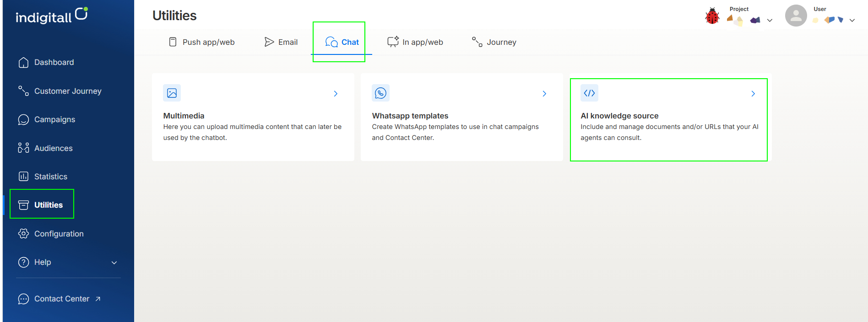Open the Configuration section
The width and height of the screenshot is (868, 322).
coord(51,234)
